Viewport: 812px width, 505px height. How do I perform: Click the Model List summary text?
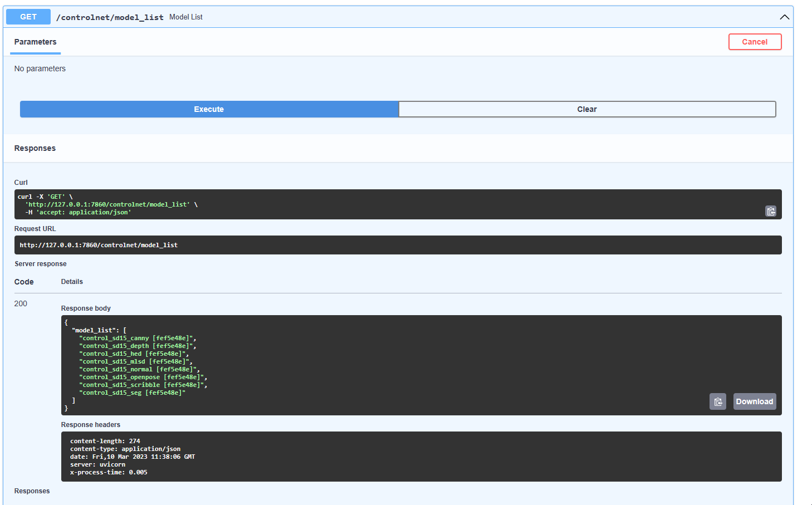point(186,17)
